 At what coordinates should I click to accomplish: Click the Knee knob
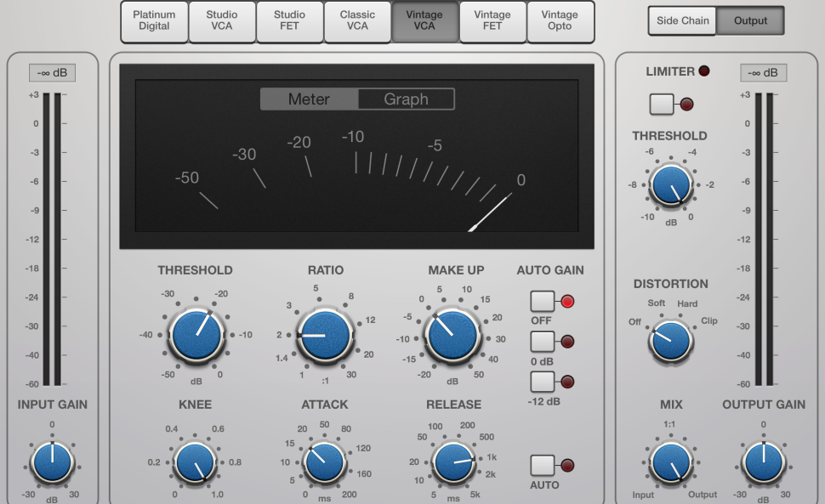[x=196, y=463]
